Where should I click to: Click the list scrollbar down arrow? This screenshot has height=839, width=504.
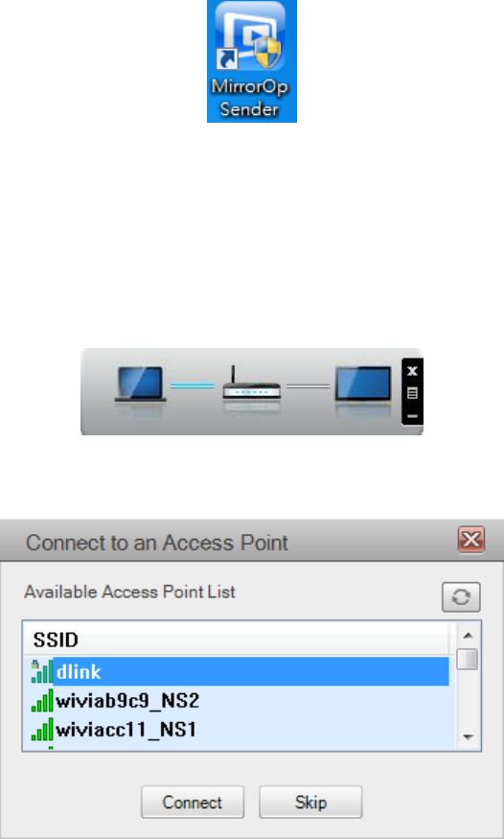[x=469, y=737]
